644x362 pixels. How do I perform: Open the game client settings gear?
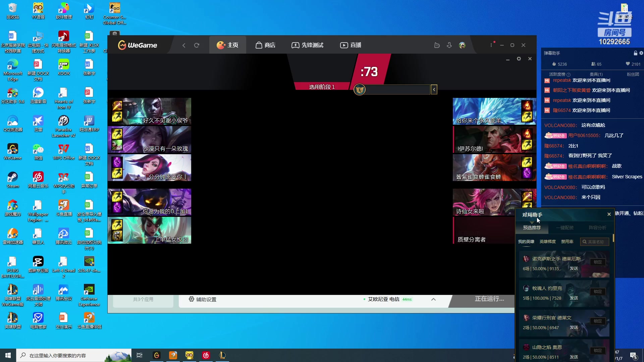pyautogui.click(x=519, y=59)
